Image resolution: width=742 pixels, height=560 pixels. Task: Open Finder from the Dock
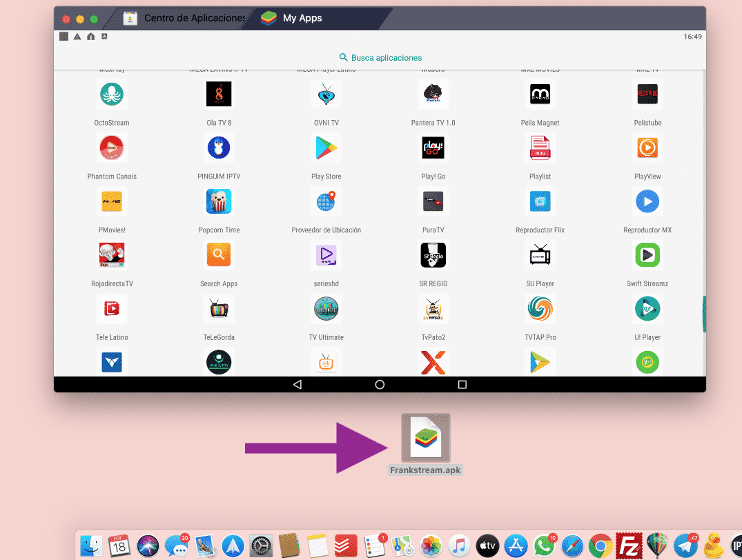(x=91, y=546)
